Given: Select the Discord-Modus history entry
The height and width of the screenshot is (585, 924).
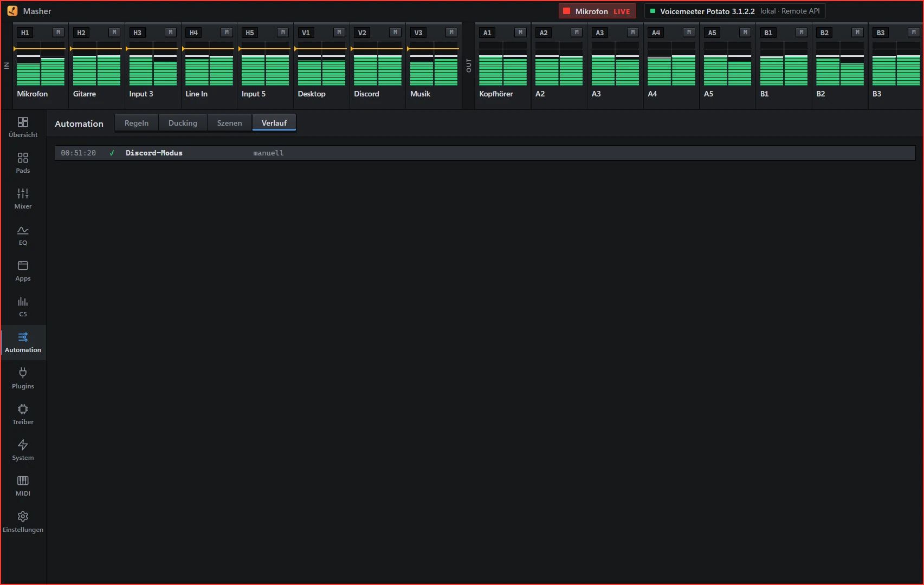Looking at the screenshot, I should [x=485, y=153].
